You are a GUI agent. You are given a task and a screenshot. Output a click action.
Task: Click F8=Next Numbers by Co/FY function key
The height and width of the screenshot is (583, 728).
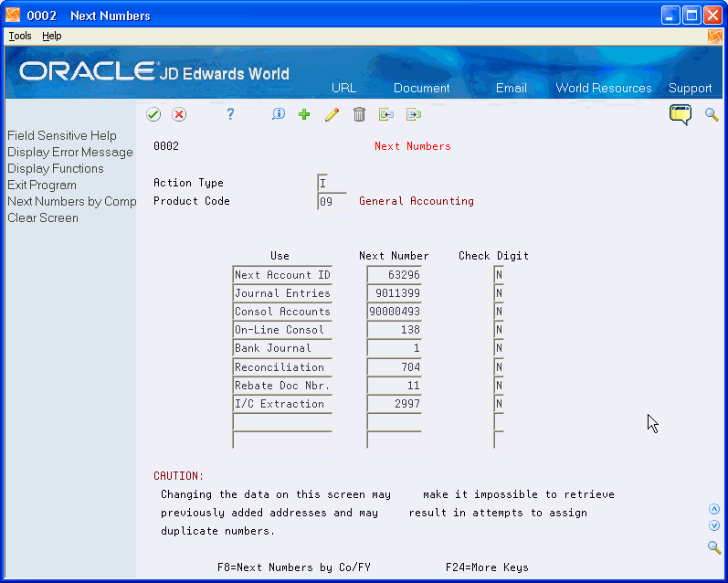[294, 567]
